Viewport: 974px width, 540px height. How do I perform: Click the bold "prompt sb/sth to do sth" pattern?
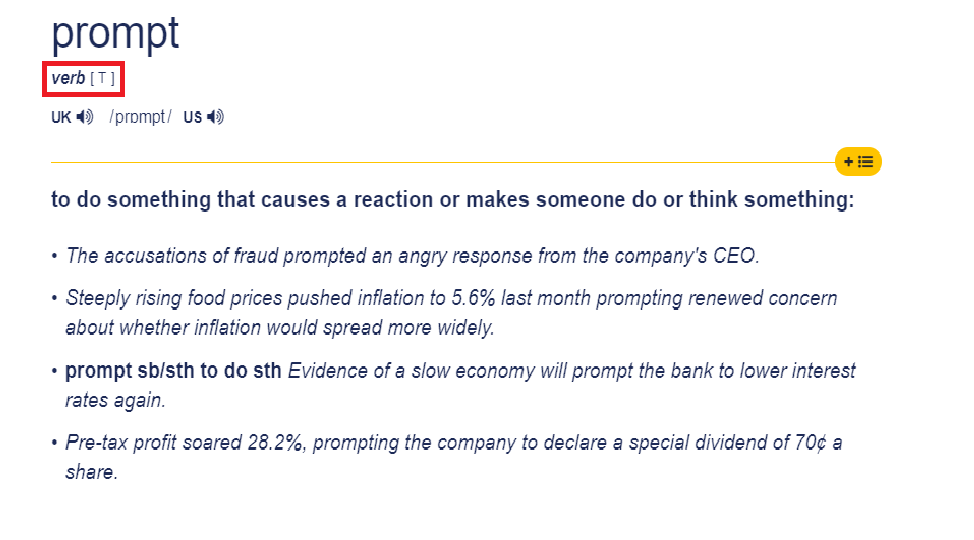(173, 371)
